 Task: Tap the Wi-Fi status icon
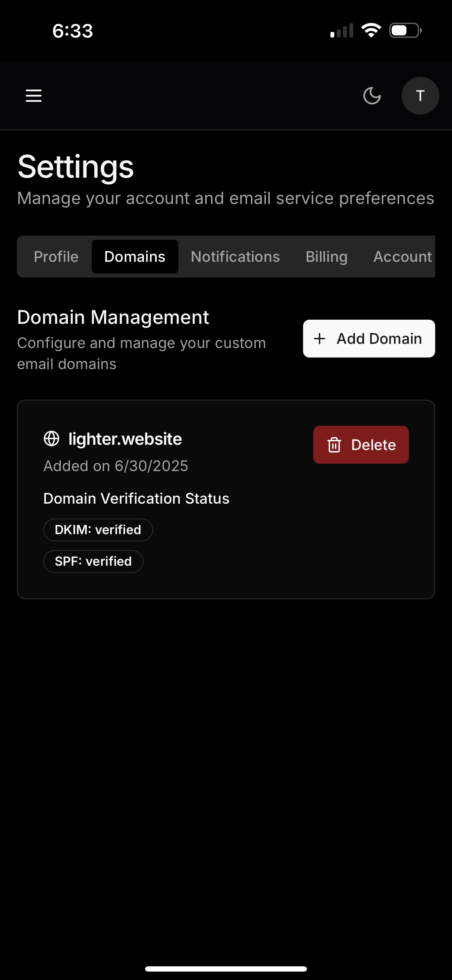coord(371,30)
